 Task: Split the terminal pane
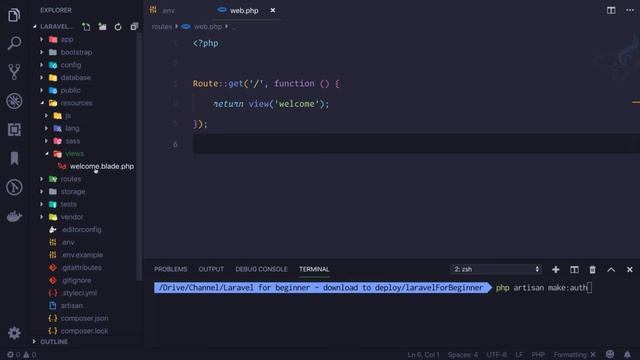(x=574, y=269)
